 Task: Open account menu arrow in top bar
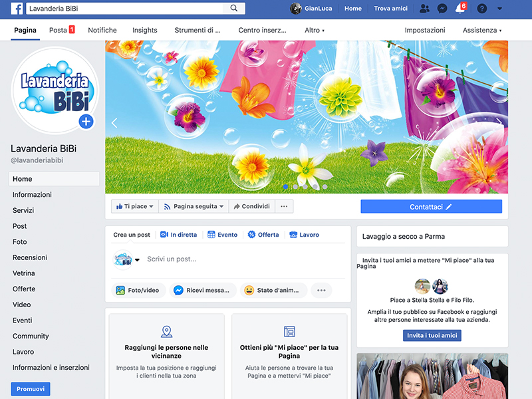point(499,9)
